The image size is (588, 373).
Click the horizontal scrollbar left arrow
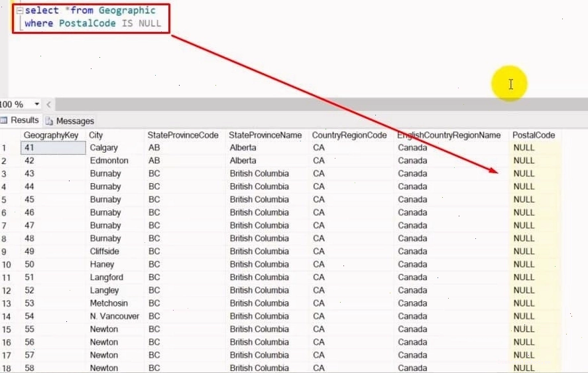tap(49, 104)
